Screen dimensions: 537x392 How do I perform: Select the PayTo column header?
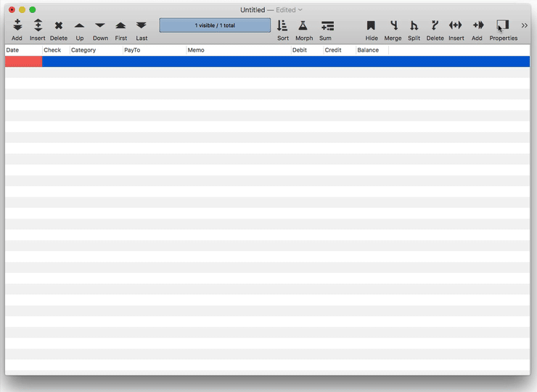click(155, 50)
